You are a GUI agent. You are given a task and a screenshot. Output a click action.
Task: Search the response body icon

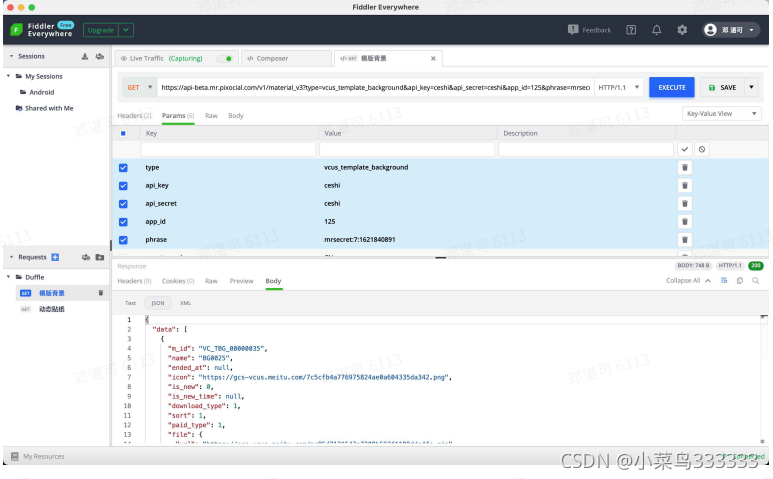pyautogui.click(x=755, y=280)
